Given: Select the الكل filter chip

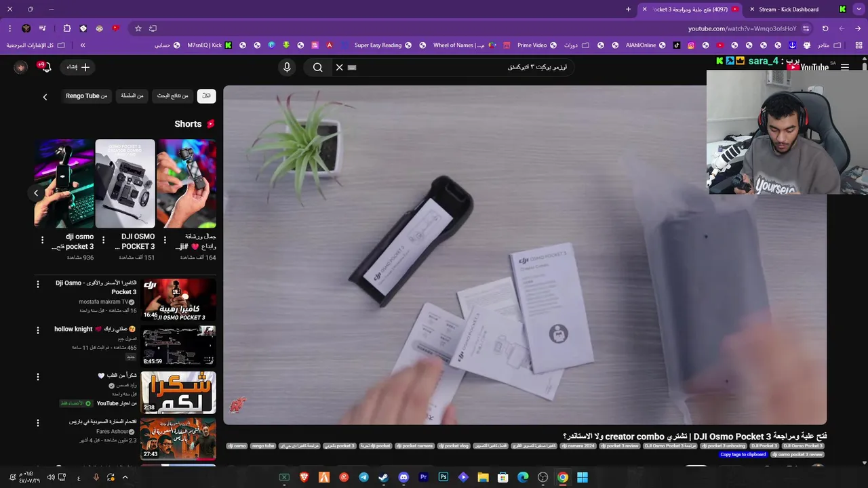Looking at the screenshot, I should tap(206, 96).
